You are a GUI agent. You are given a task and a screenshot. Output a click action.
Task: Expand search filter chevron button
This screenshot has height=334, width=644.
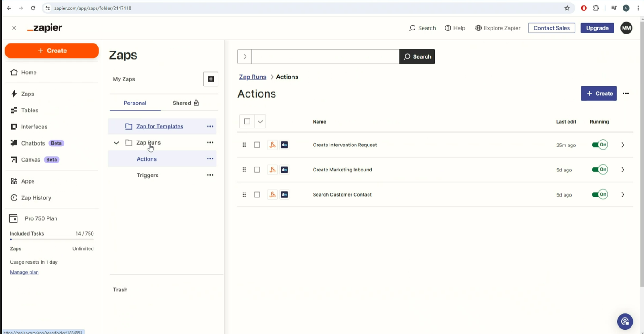[x=245, y=56]
